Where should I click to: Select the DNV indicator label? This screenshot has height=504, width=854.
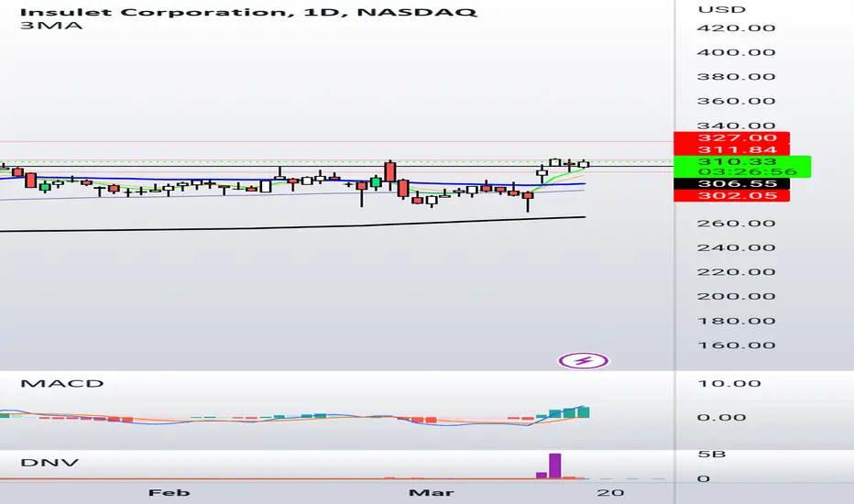pos(49,463)
